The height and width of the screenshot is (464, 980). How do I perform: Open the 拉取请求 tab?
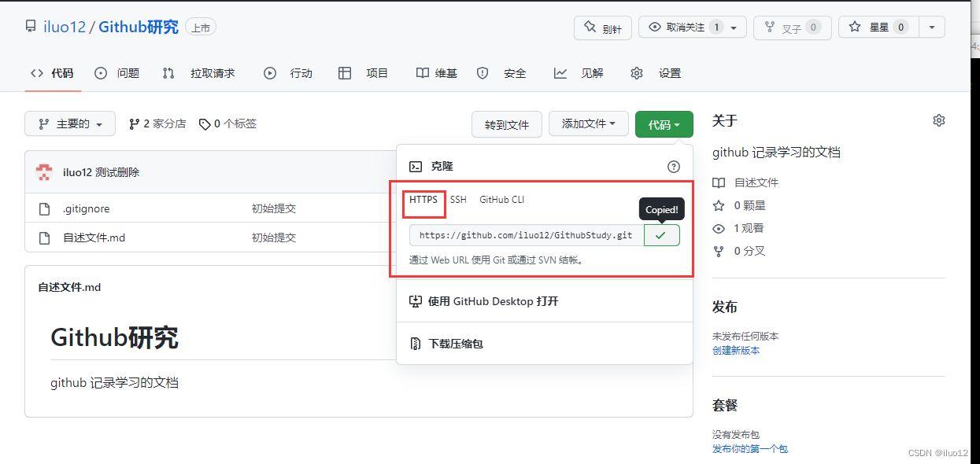pos(199,73)
